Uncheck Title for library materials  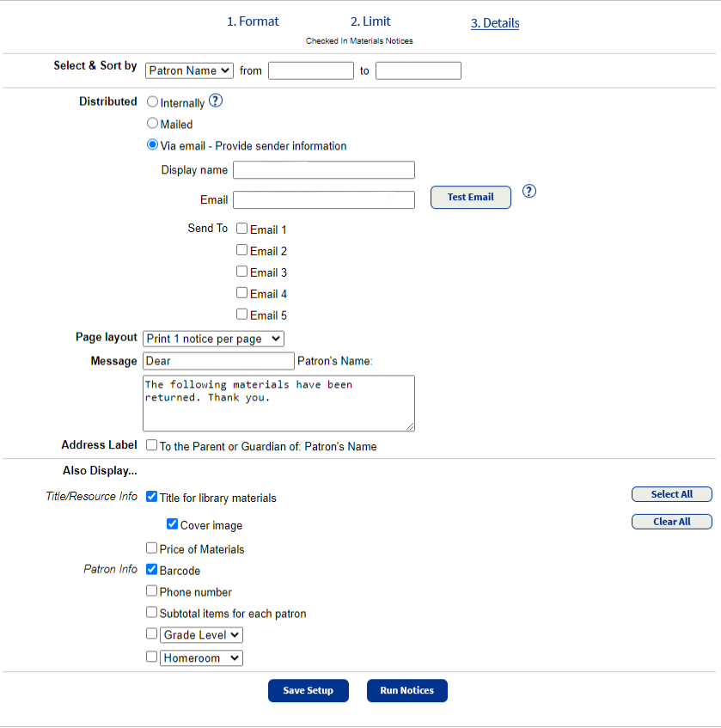[x=151, y=496]
